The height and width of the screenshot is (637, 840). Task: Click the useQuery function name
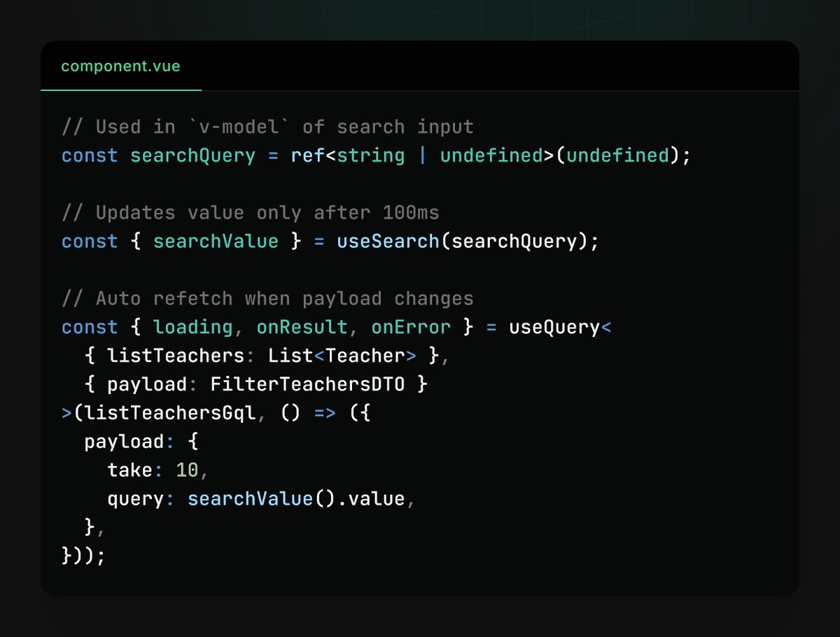click(554, 328)
